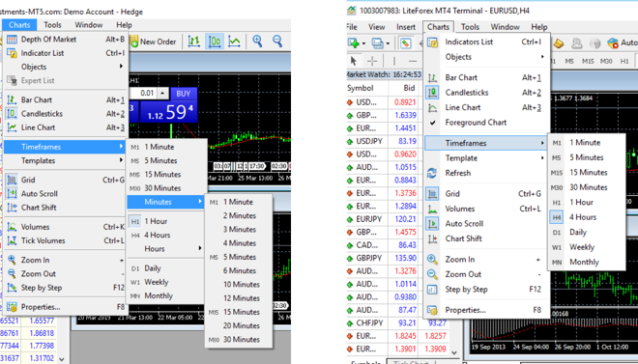Click Zoom In in MT5 Charts menu
The width and height of the screenshot is (638, 364).
pyautogui.click(x=65, y=260)
